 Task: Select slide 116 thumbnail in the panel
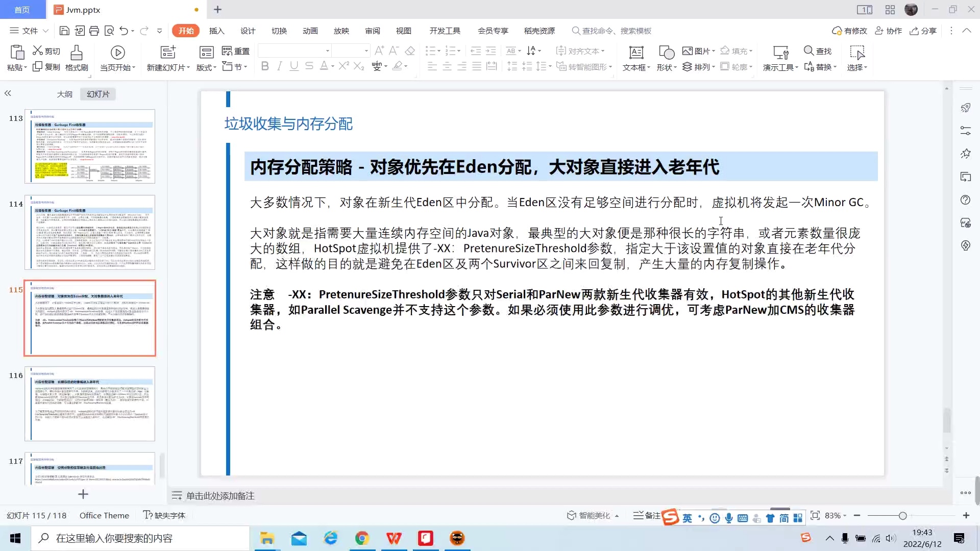[x=90, y=404]
